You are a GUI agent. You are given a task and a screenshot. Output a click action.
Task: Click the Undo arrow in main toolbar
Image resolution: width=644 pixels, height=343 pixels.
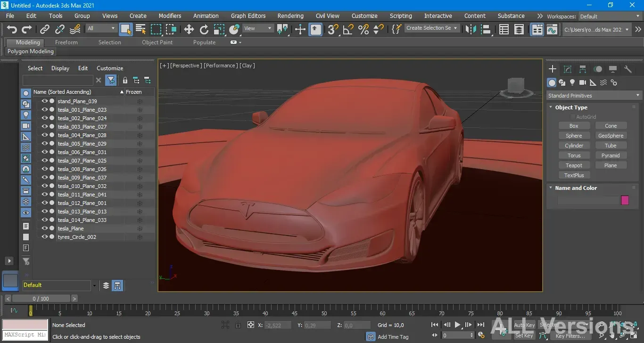[x=12, y=29]
